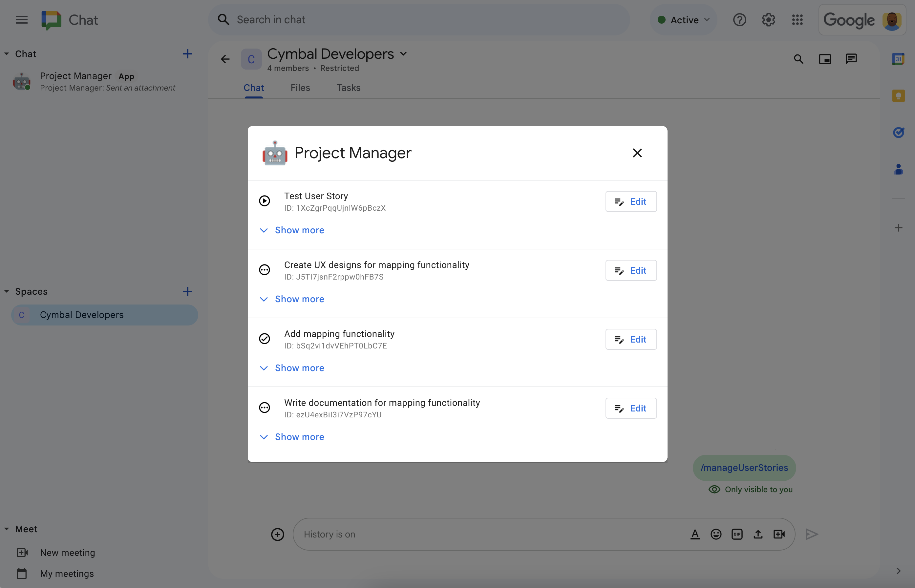Click the help question mark icon

click(739, 19)
